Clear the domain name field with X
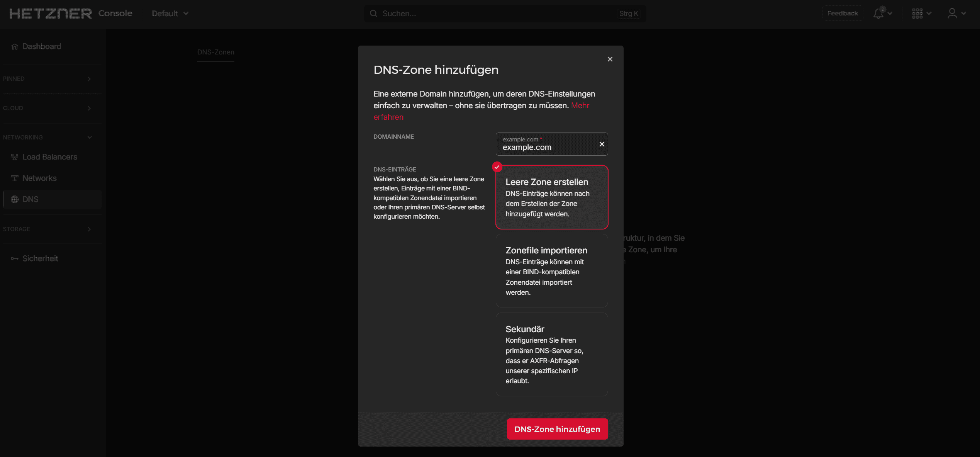The image size is (980, 457). click(602, 144)
